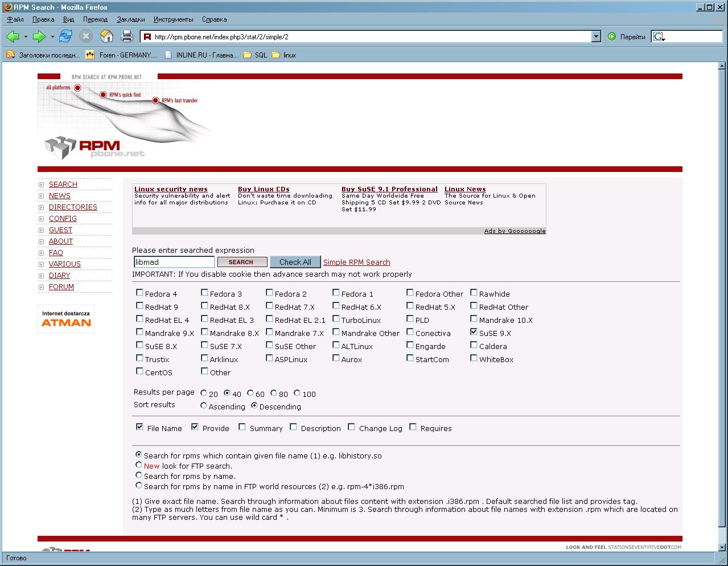The height and width of the screenshot is (566, 728).
Task: Go forward using the Forward arrow icon
Action: [39, 36]
